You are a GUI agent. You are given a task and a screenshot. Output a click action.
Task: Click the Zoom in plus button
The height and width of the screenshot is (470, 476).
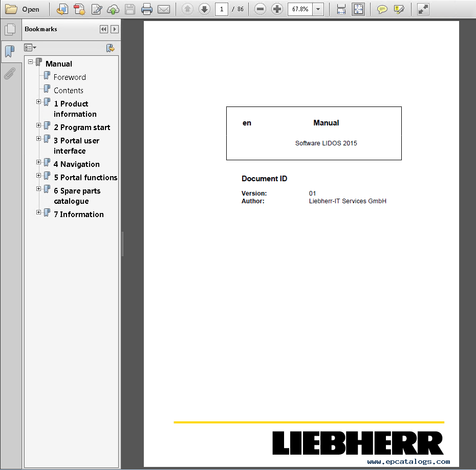[x=277, y=9]
